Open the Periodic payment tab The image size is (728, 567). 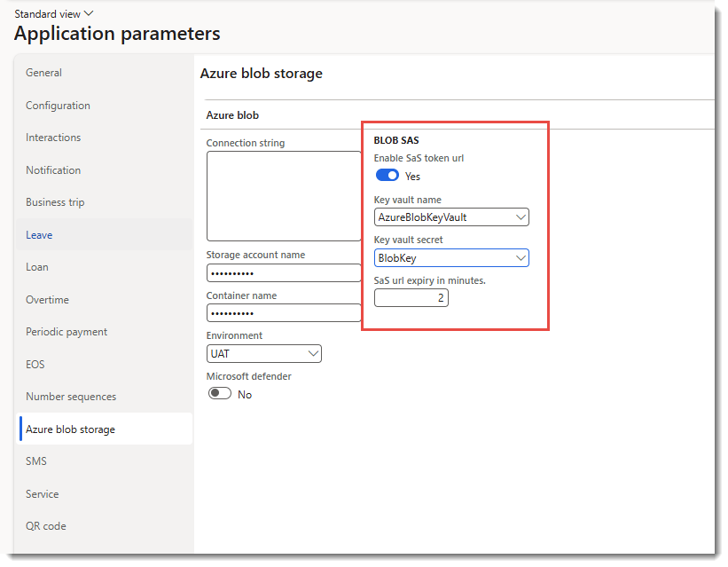tap(67, 332)
